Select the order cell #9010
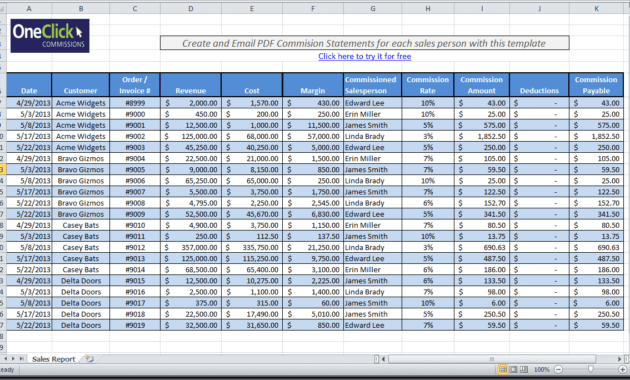This screenshot has height=380, width=630. click(x=135, y=225)
